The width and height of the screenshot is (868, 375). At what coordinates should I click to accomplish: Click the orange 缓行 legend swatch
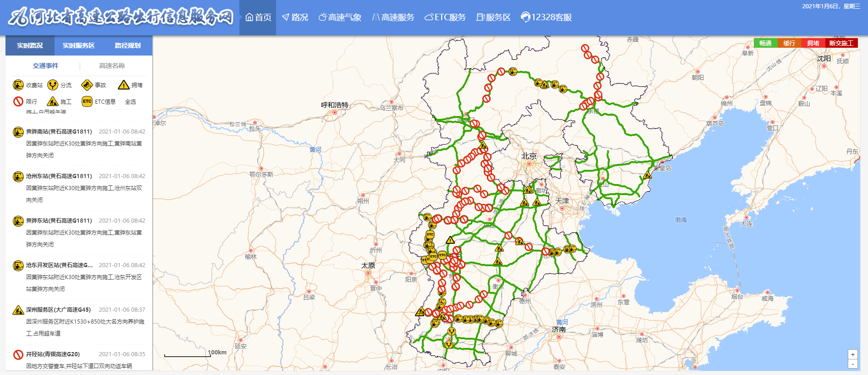[789, 43]
